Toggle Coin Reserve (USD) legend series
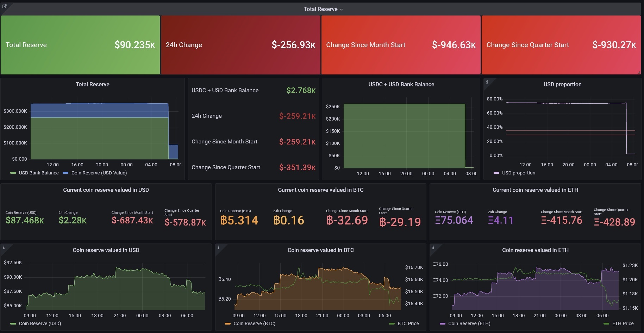The height and width of the screenshot is (333, 644). 40,323
